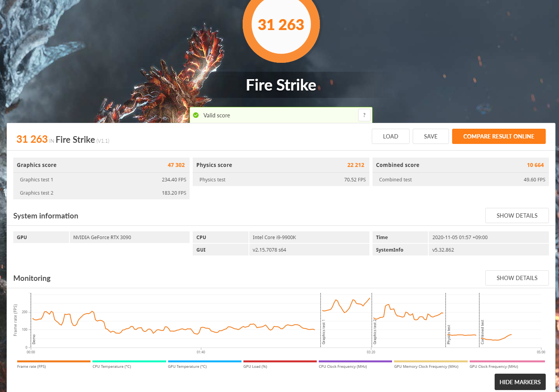The height and width of the screenshot is (392, 559).
Task: Click the Combined test chart marker
Action: tap(482, 332)
